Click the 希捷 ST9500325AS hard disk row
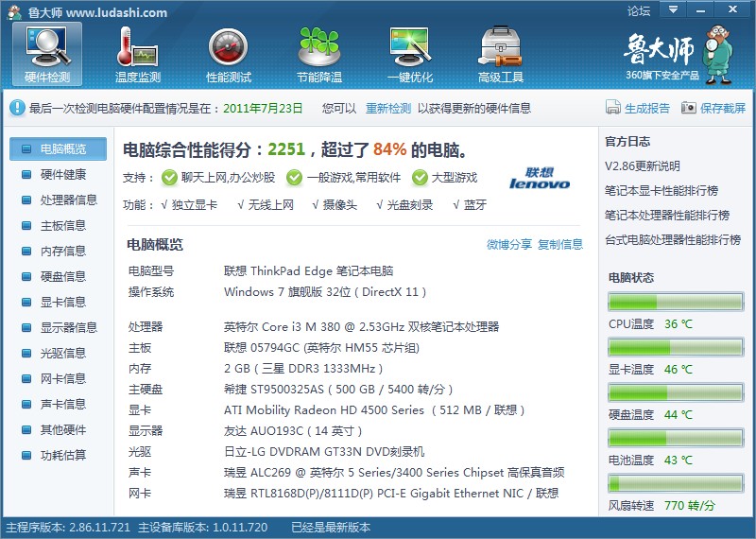 pyautogui.click(x=338, y=390)
